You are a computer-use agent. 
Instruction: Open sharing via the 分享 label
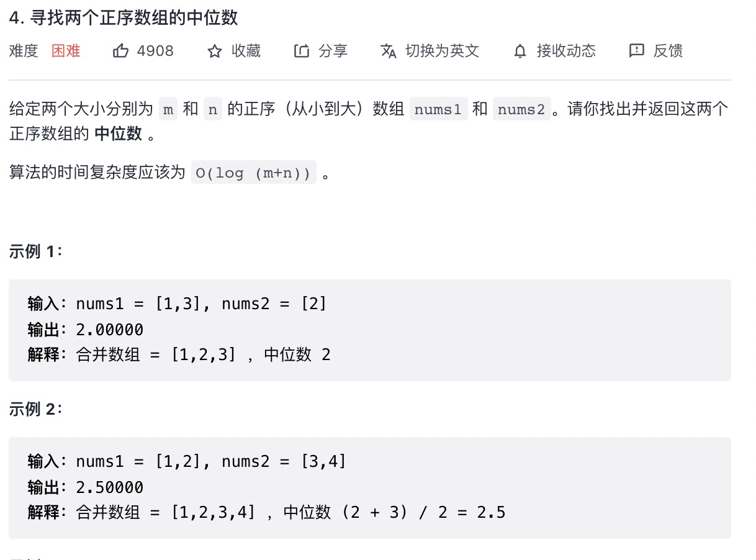point(333,51)
